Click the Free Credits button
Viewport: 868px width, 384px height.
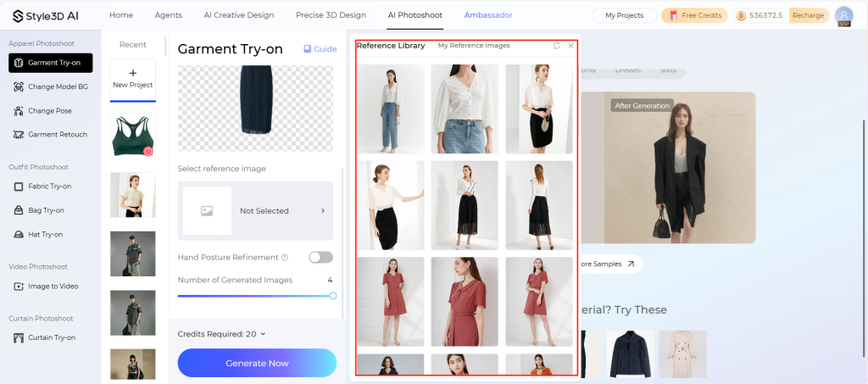click(694, 15)
